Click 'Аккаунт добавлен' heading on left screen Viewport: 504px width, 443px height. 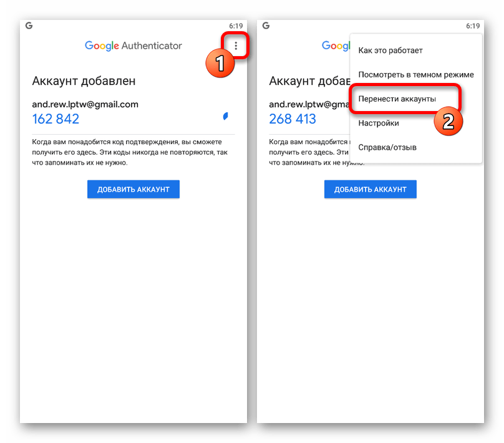(x=84, y=80)
